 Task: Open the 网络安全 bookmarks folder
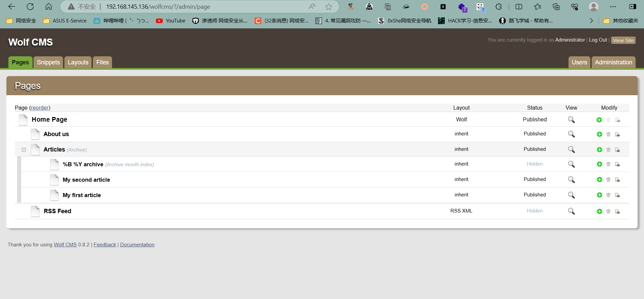[x=21, y=21]
